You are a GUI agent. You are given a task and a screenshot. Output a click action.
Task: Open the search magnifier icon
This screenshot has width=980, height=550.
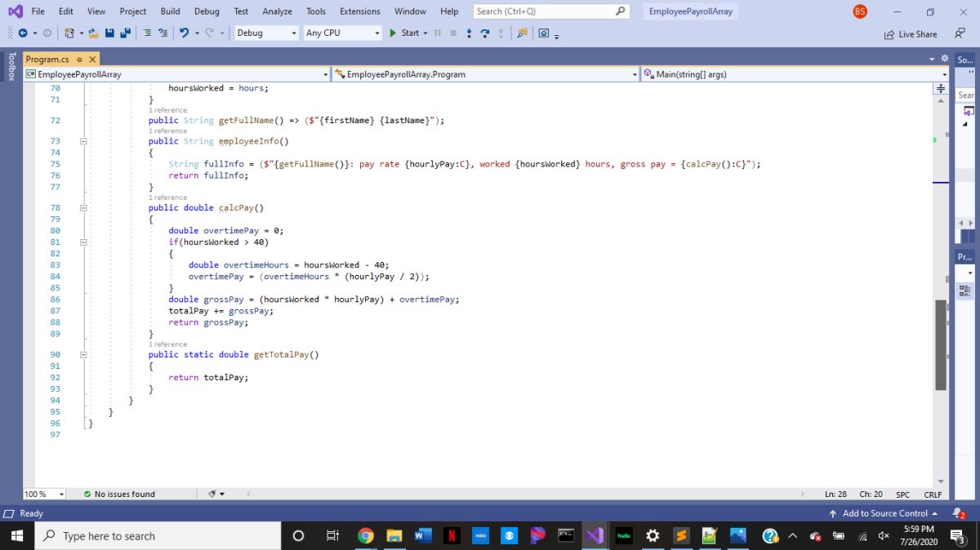pyautogui.click(x=621, y=11)
